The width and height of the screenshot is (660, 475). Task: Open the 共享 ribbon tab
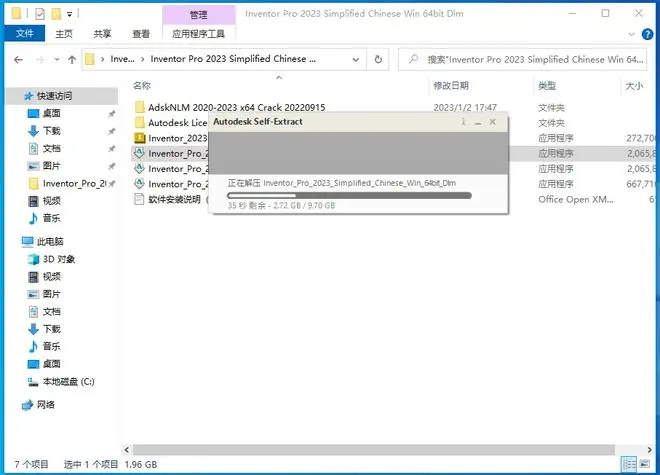click(102, 34)
